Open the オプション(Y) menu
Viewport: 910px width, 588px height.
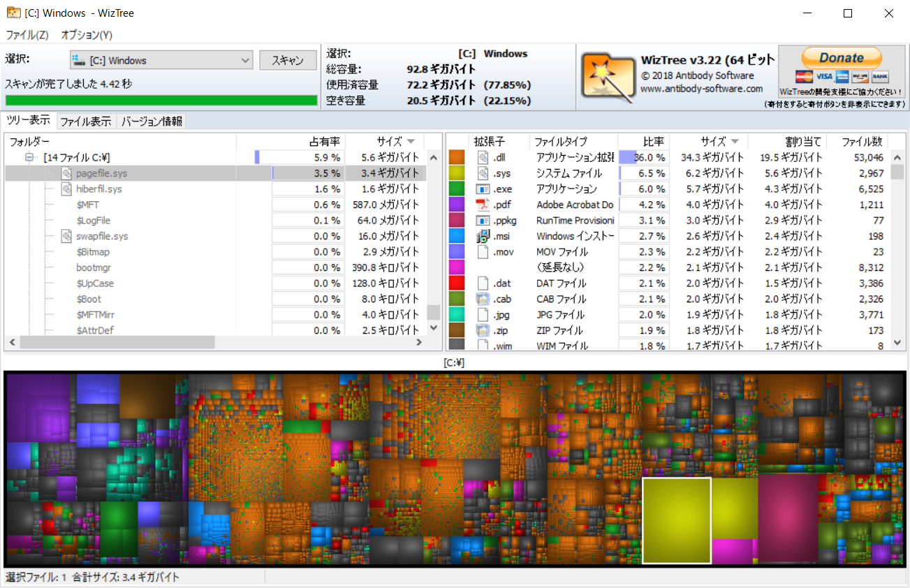87,35
